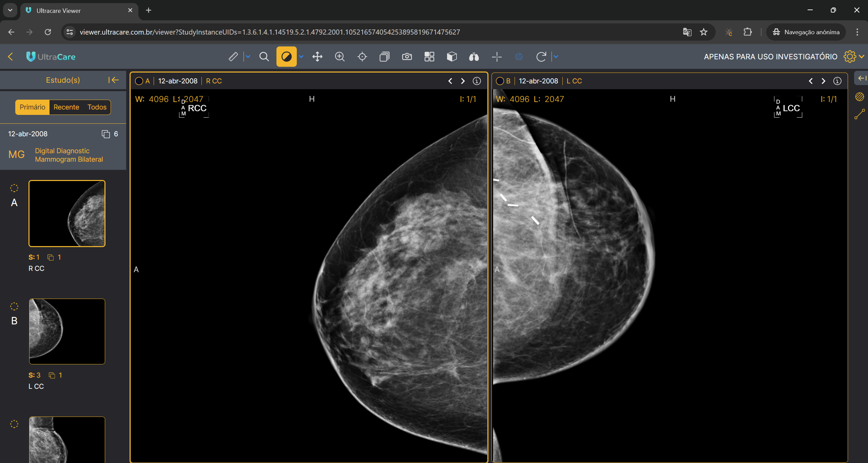Toggle the circle selector for viewport A

point(139,81)
